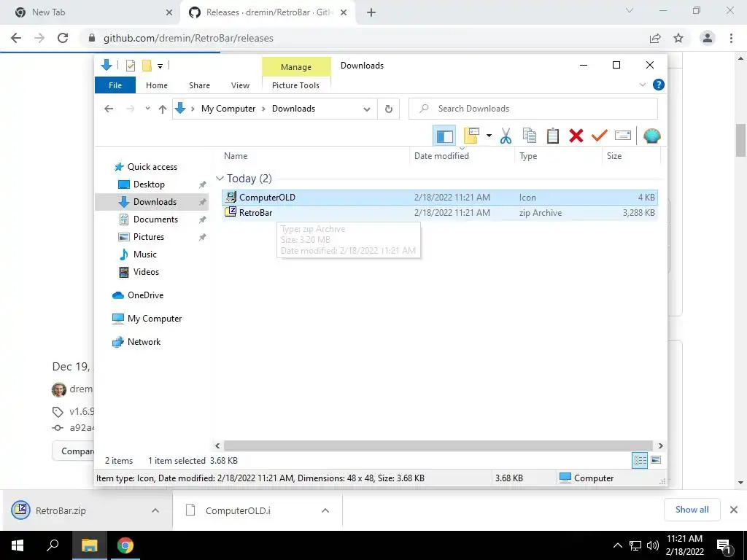747x560 pixels.
Task: Switch to the View ribbon tab
Action: [x=240, y=85]
